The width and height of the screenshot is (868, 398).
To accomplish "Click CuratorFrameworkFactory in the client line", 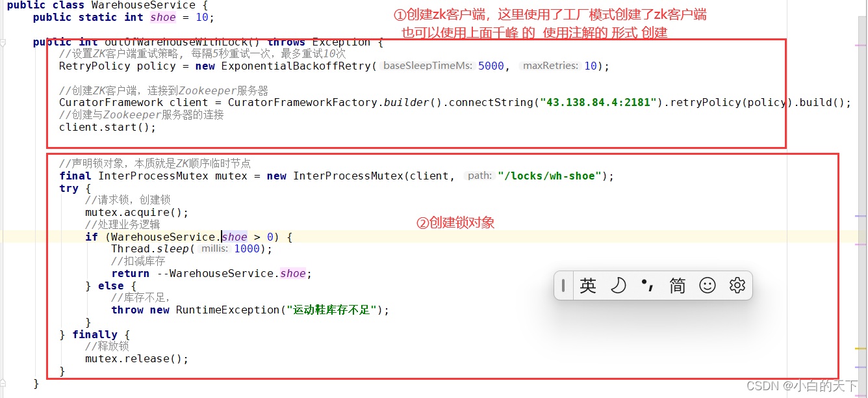I will point(302,103).
